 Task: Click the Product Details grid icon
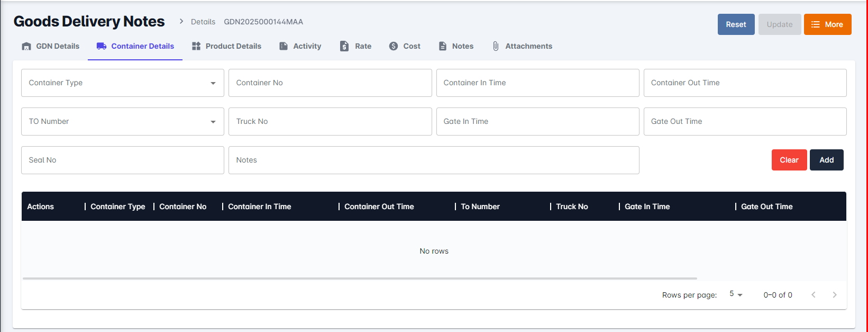point(196,47)
